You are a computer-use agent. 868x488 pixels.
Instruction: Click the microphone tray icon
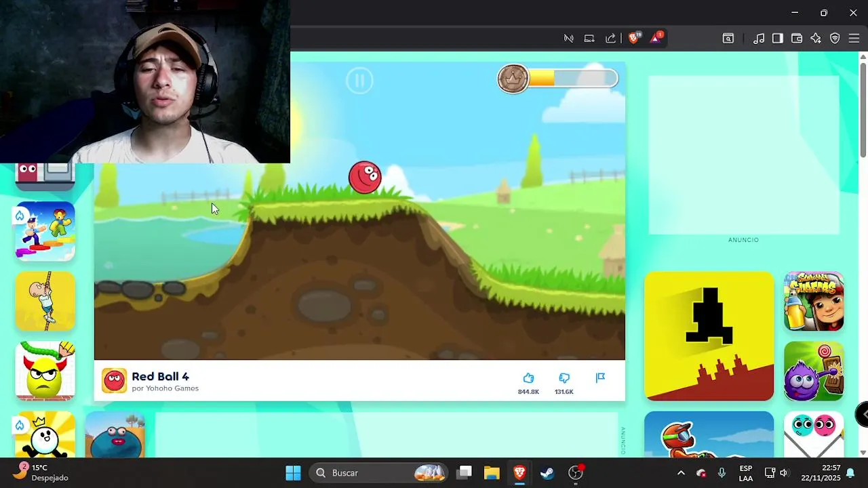pyautogui.click(x=722, y=473)
